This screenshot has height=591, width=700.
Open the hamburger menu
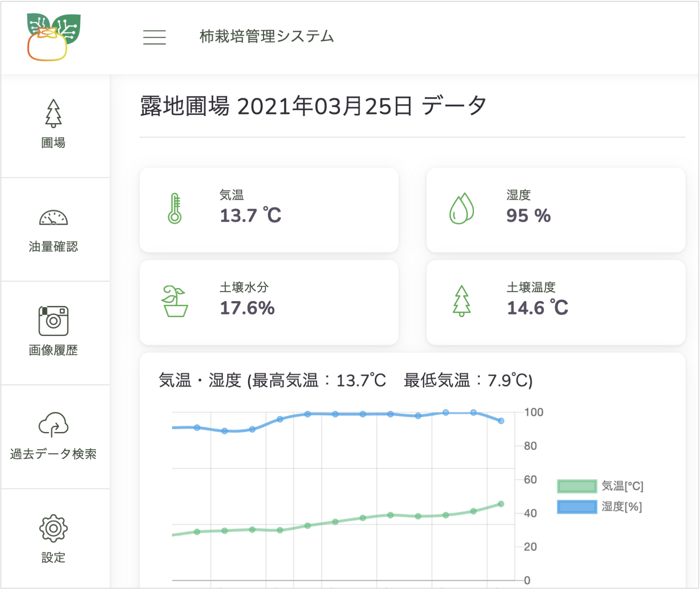coord(154,37)
